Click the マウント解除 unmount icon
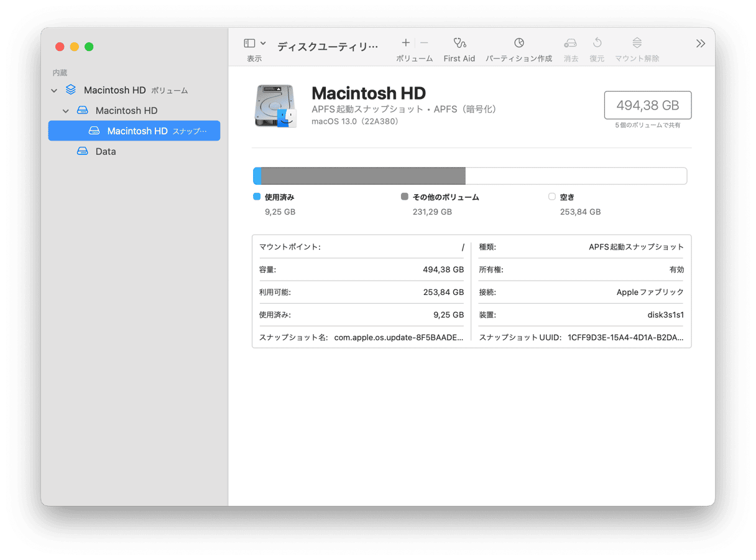756x560 pixels. [x=636, y=43]
